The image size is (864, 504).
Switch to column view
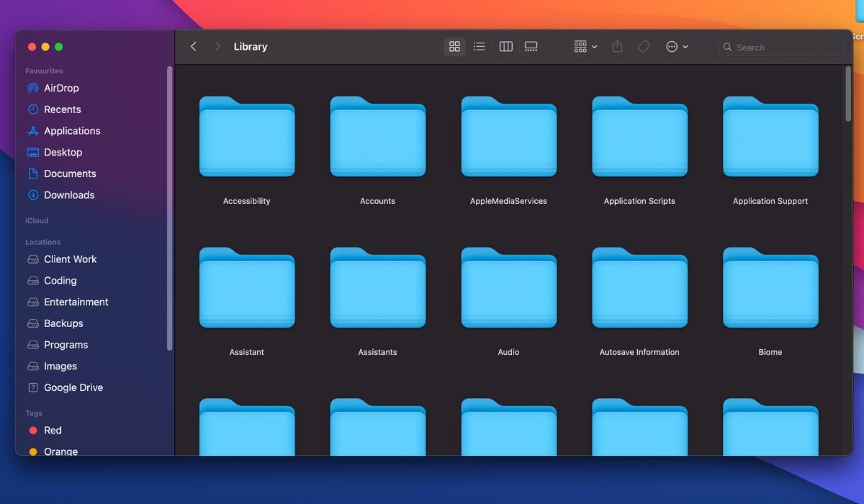tap(506, 47)
